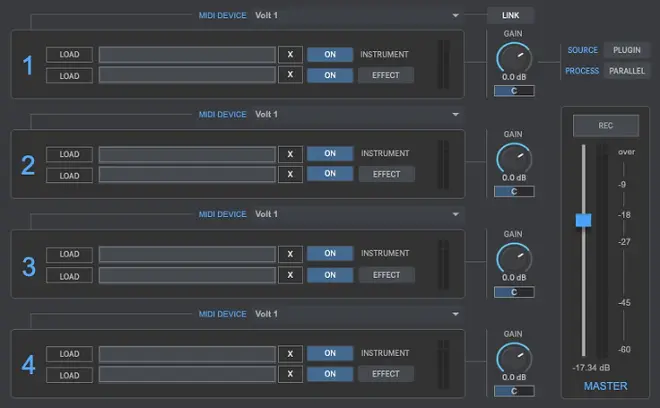Toggle channel 3 instrument ON switch
660x408 pixels.
[x=330, y=253]
